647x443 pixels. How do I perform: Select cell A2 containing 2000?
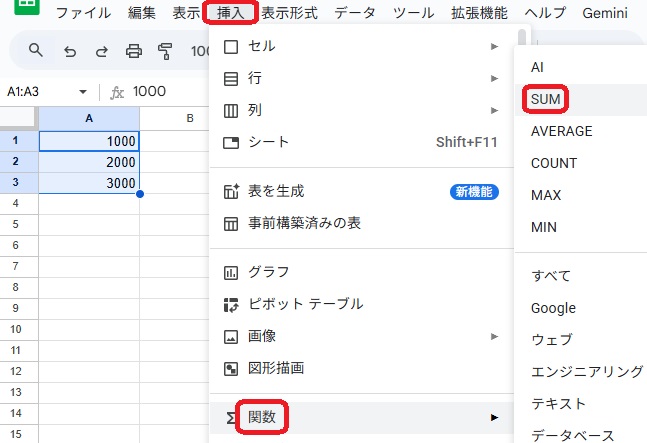89,162
